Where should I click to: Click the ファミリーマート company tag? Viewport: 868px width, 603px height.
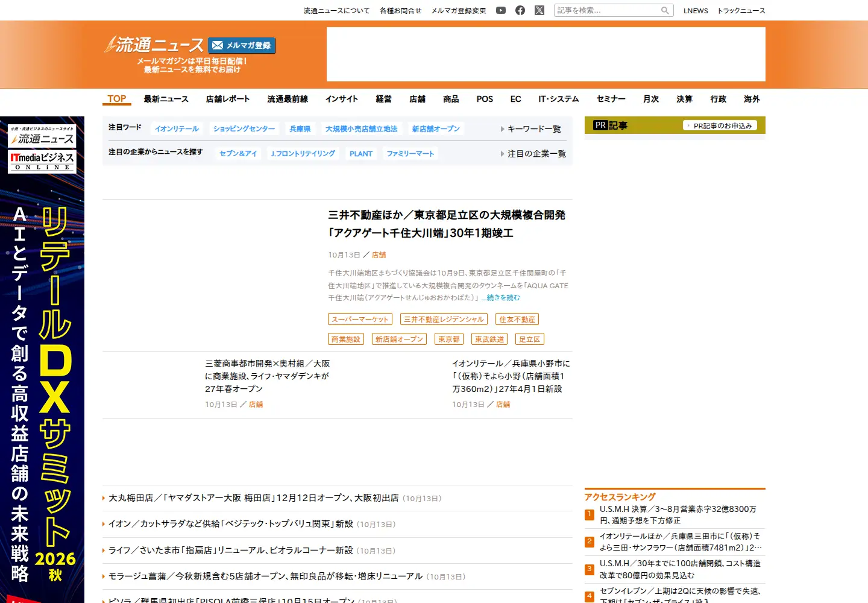tap(410, 154)
